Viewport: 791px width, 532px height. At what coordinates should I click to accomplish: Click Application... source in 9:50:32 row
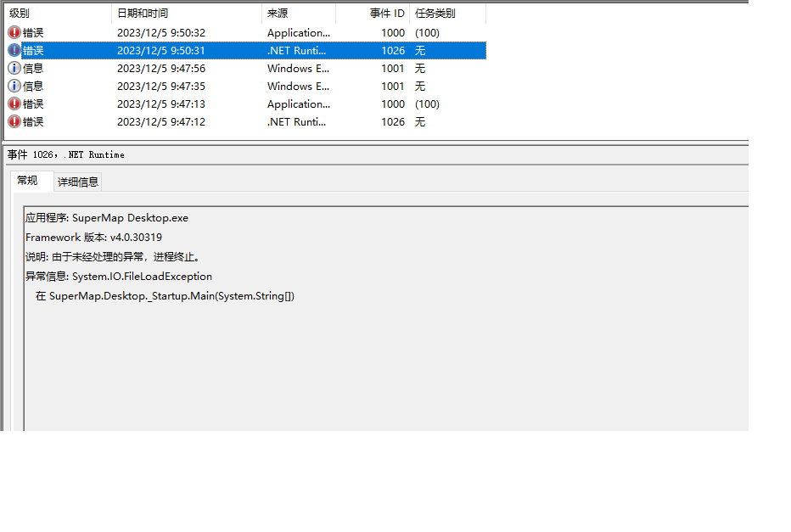(x=299, y=33)
